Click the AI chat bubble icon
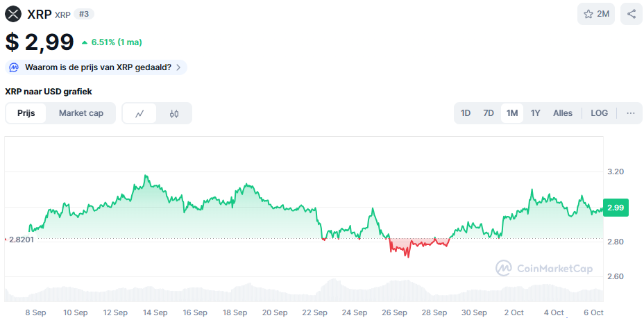 pyautogui.click(x=15, y=67)
